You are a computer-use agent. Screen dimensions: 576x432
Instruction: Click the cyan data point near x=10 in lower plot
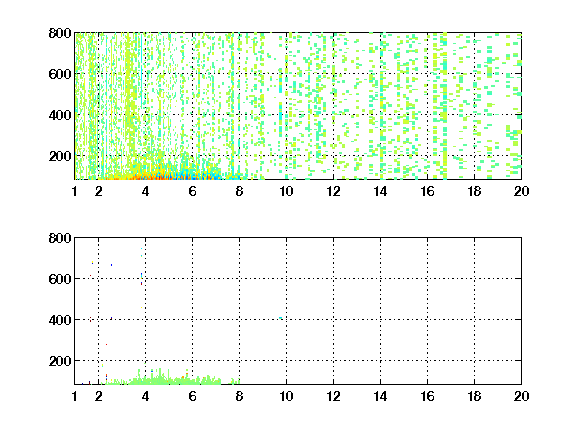click(x=281, y=318)
